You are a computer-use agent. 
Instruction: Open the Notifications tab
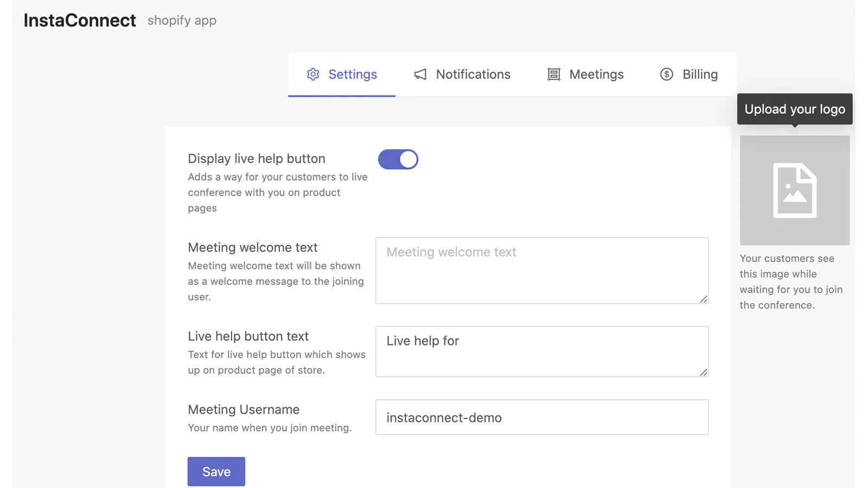tap(473, 74)
